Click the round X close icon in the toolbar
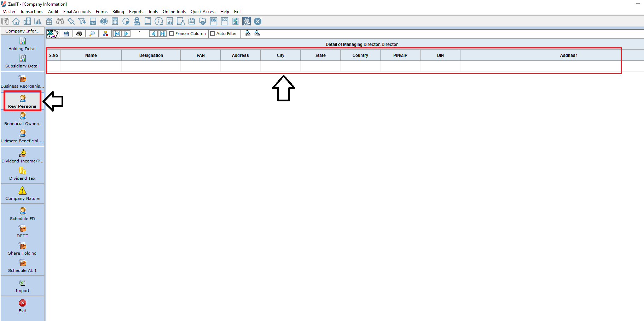The height and width of the screenshot is (321, 644). click(258, 22)
